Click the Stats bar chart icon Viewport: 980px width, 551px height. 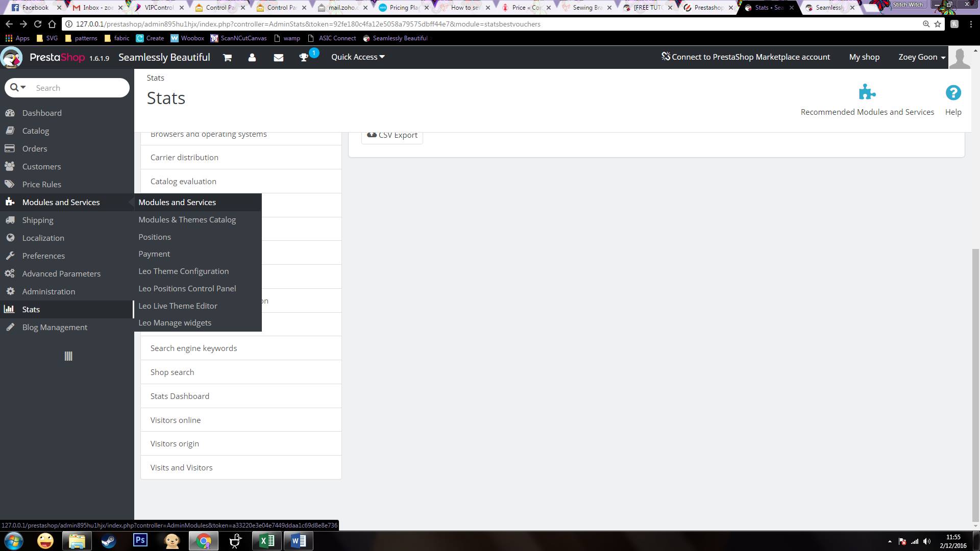[x=9, y=309]
